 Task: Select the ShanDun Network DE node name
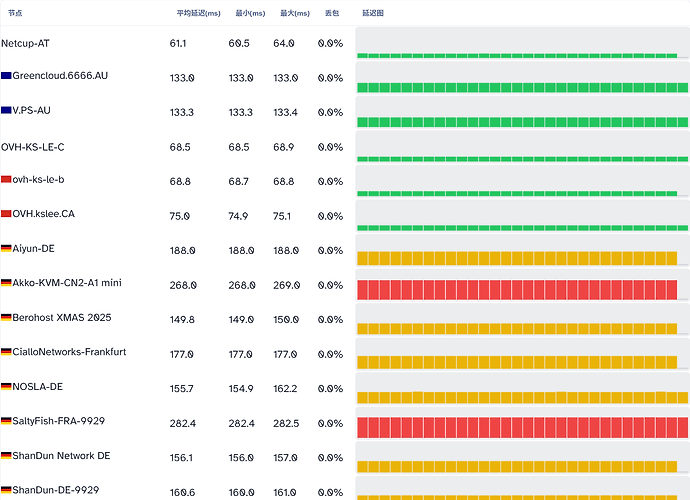[61, 456]
